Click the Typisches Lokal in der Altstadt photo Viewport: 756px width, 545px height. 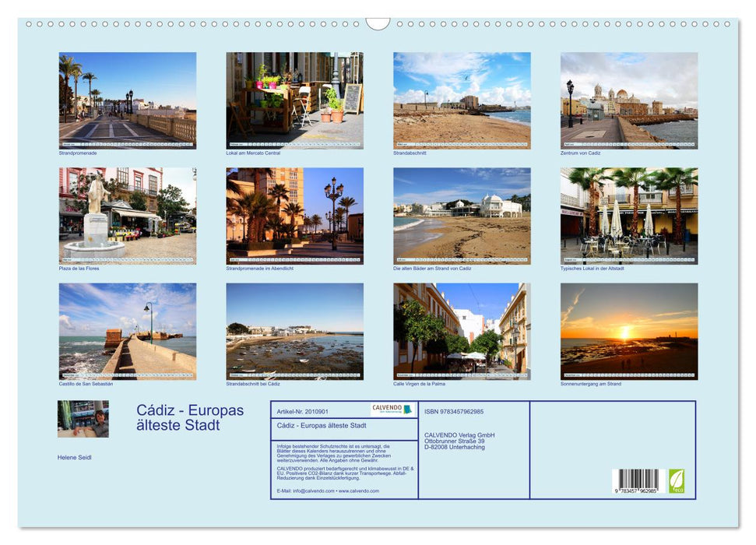coord(627,214)
